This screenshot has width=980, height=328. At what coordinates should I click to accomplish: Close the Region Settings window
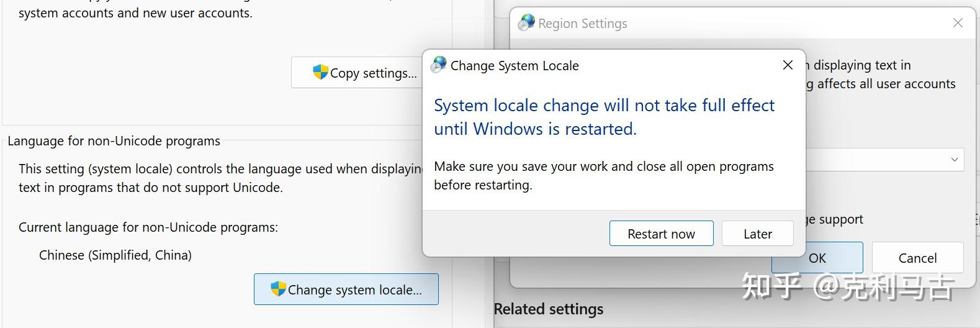(958, 23)
